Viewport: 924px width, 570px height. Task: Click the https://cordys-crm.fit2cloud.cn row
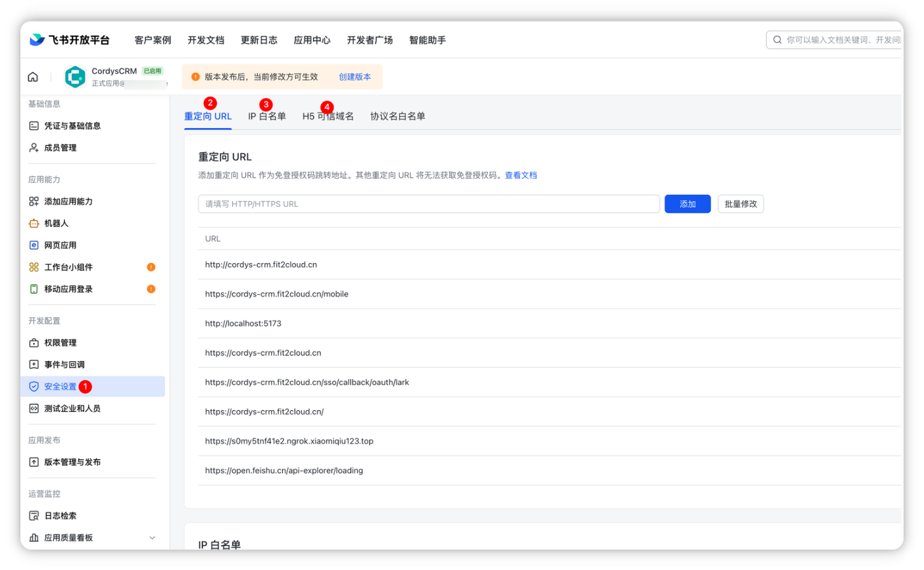click(549, 352)
